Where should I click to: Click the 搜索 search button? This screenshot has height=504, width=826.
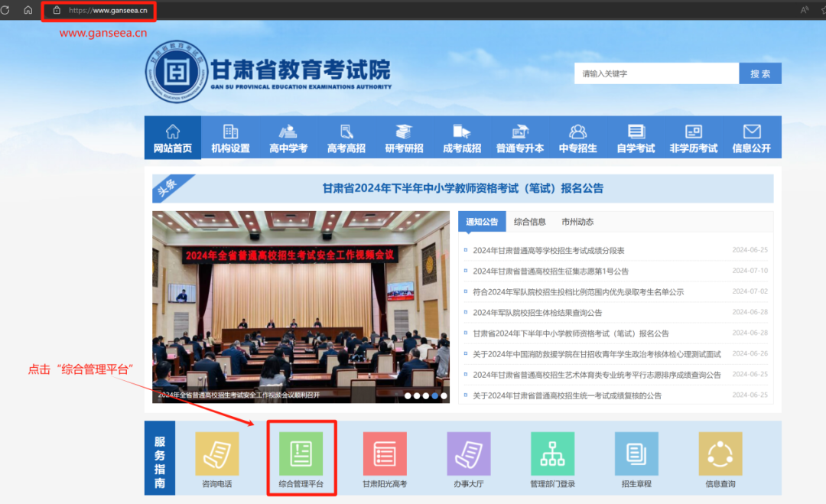[x=760, y=73]
